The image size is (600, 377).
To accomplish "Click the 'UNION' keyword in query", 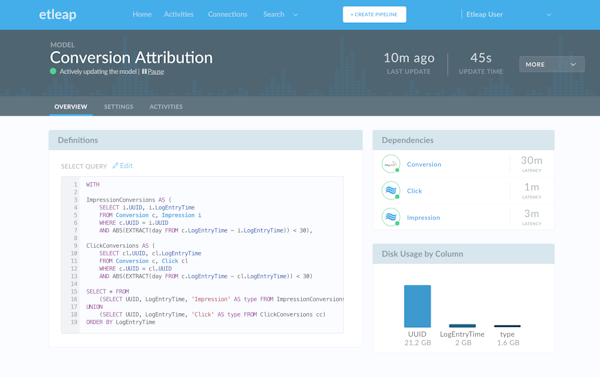I will (x=95, y=307).
